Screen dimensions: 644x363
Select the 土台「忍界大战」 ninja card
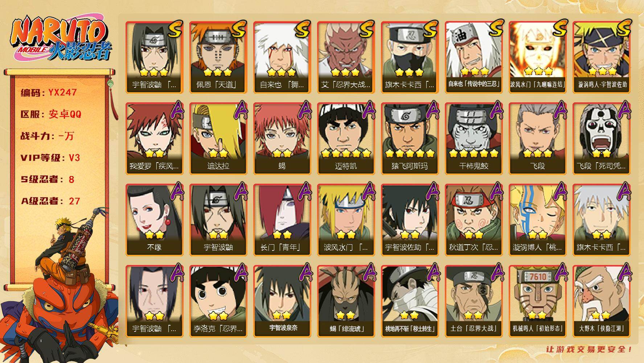point(473,301)
